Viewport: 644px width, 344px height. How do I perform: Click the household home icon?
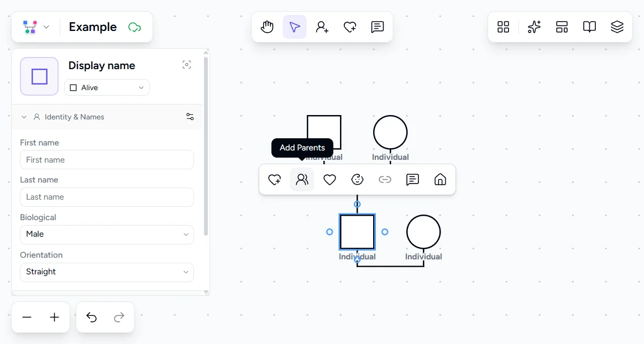pos(440,180)
